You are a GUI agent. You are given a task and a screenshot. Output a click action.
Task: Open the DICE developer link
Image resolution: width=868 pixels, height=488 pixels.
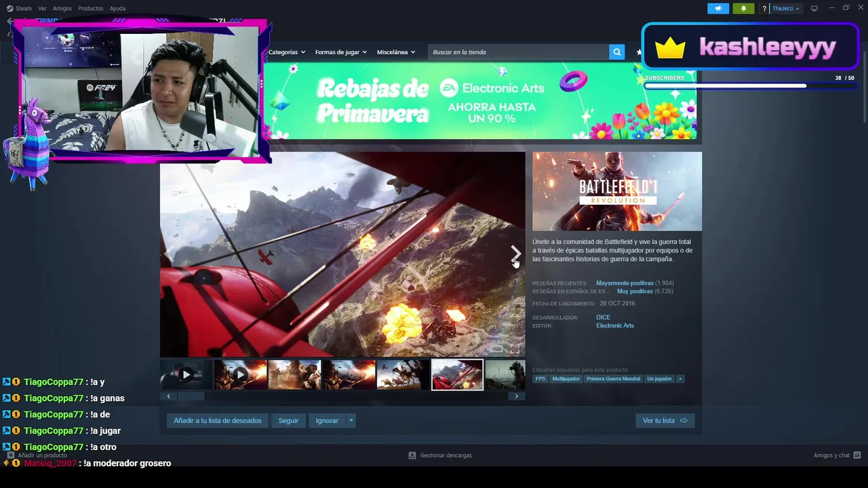pos(603,317)
